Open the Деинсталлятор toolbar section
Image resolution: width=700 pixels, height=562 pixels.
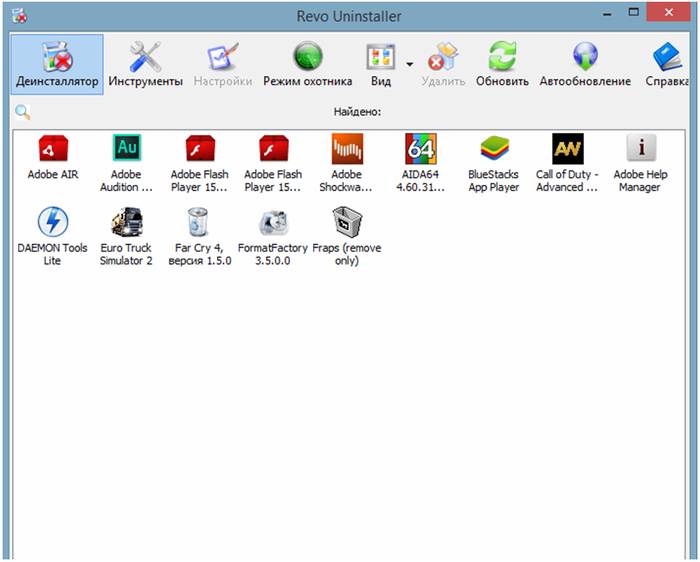click(57, 64)
